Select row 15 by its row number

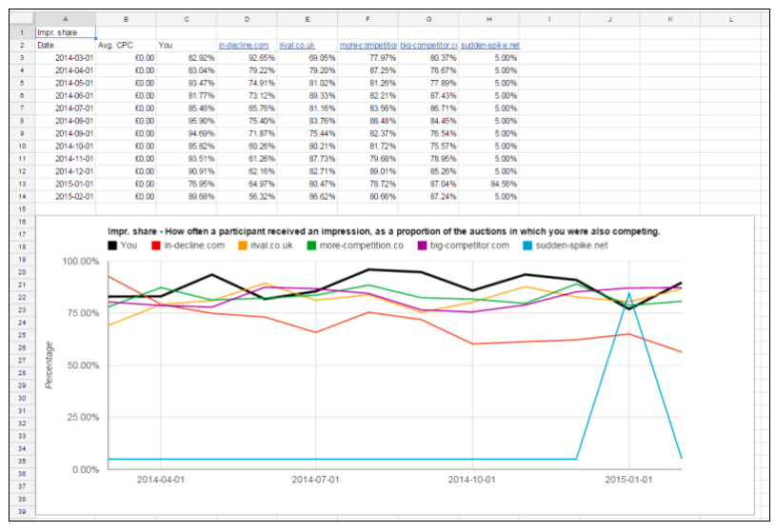(x=20, y=207)
